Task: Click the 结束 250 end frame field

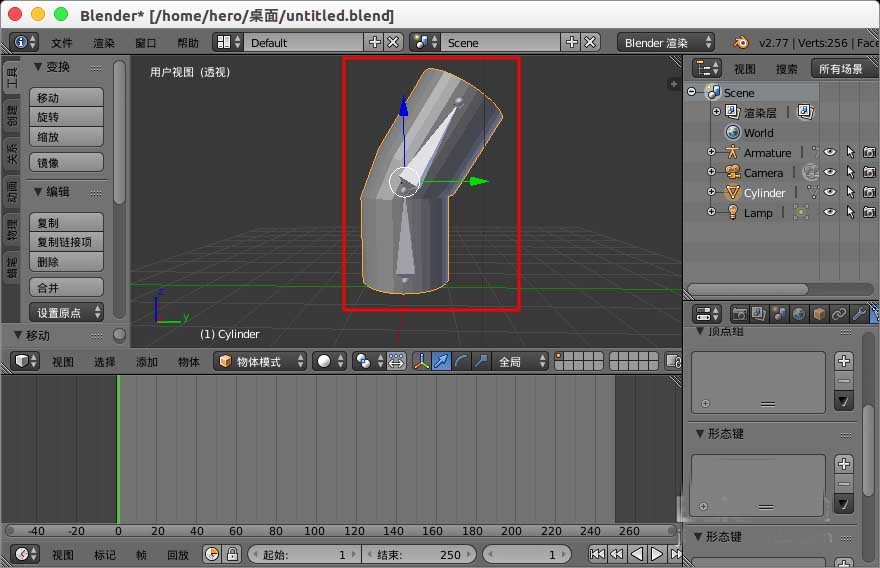Action: 419,555
